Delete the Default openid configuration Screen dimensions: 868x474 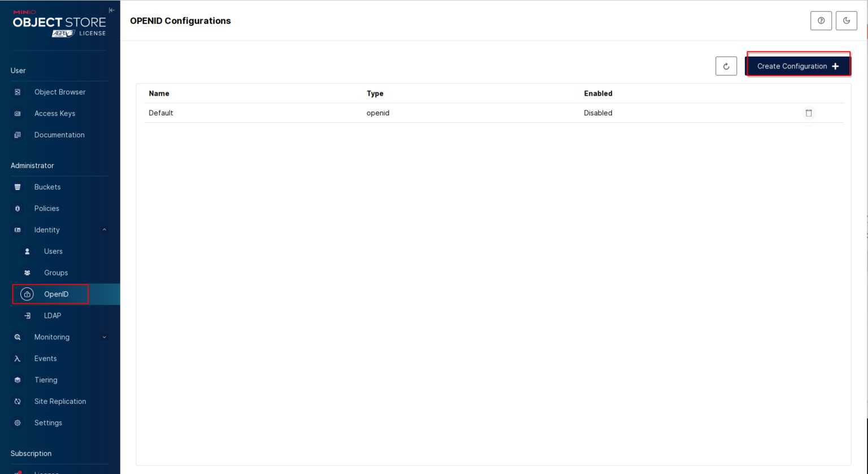[x=809, y=113]
